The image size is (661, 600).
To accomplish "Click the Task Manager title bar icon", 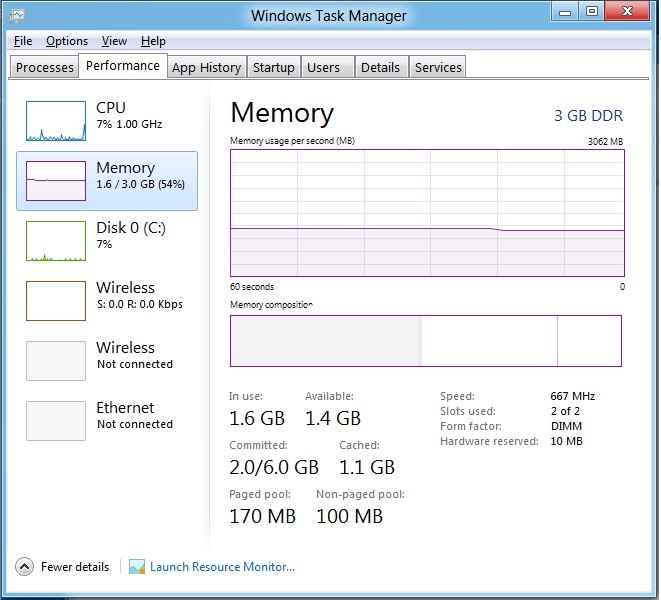I will click(17, 16).
